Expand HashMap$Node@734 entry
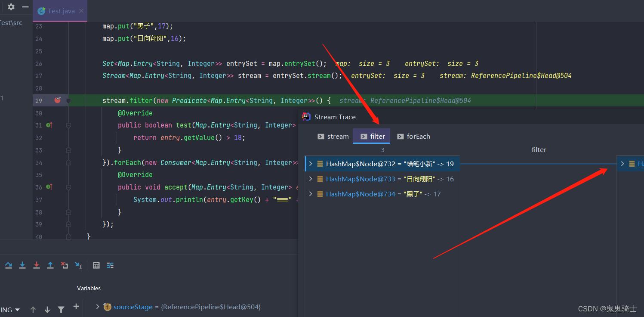 click(311, 194)
